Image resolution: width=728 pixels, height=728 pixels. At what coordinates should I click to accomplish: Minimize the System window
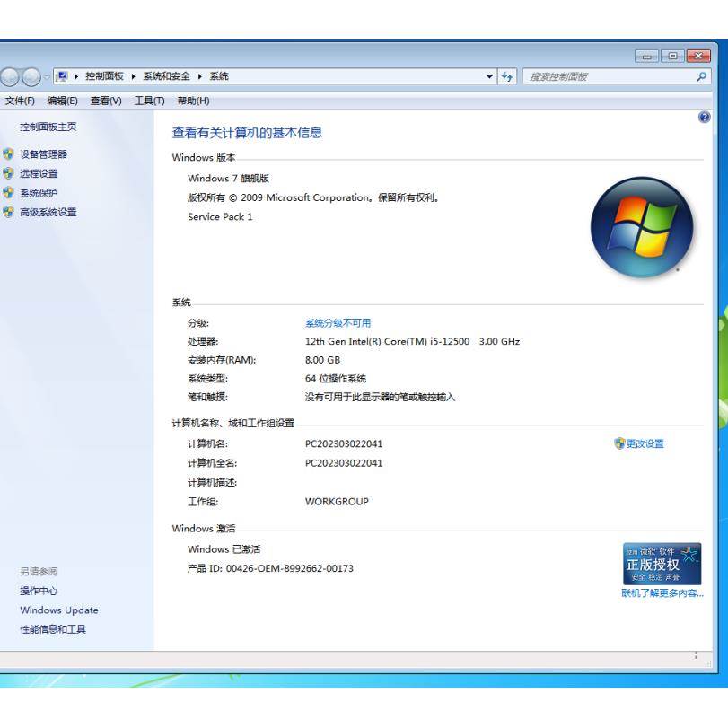pyautogui.click(x=646, y=57)
